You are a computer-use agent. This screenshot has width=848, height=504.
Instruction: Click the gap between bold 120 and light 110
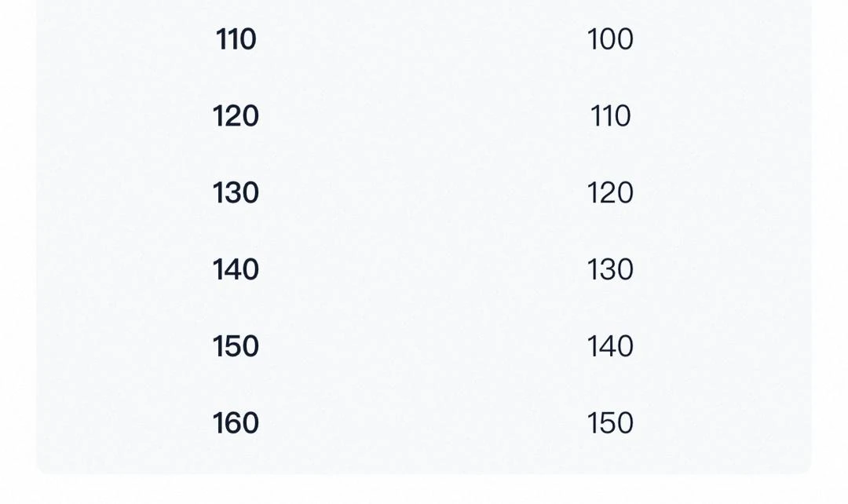point(423,116)
